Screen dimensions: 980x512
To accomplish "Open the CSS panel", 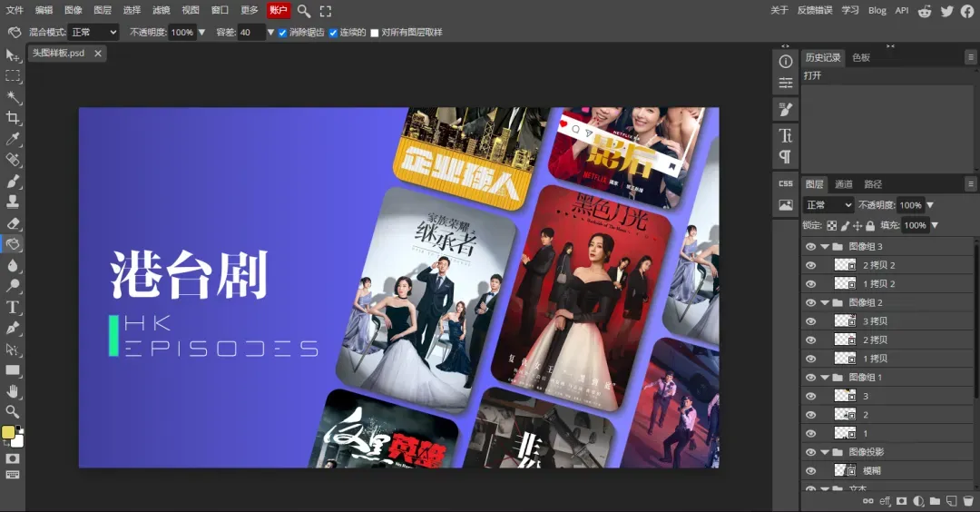I will 786,183.
